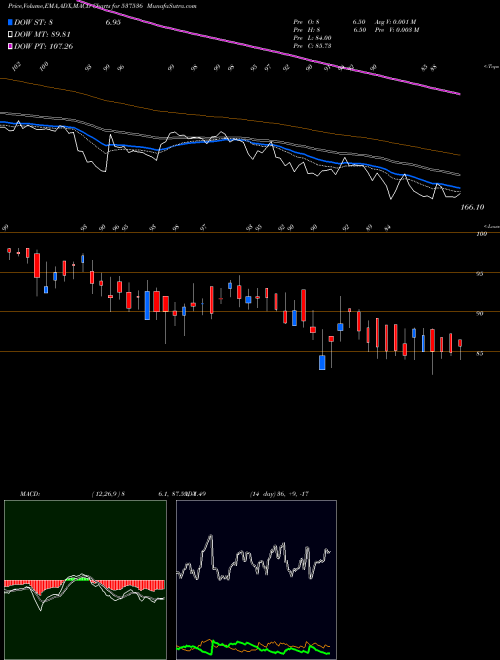Click the lowest blue candlestick below 85

pos(322,362)
